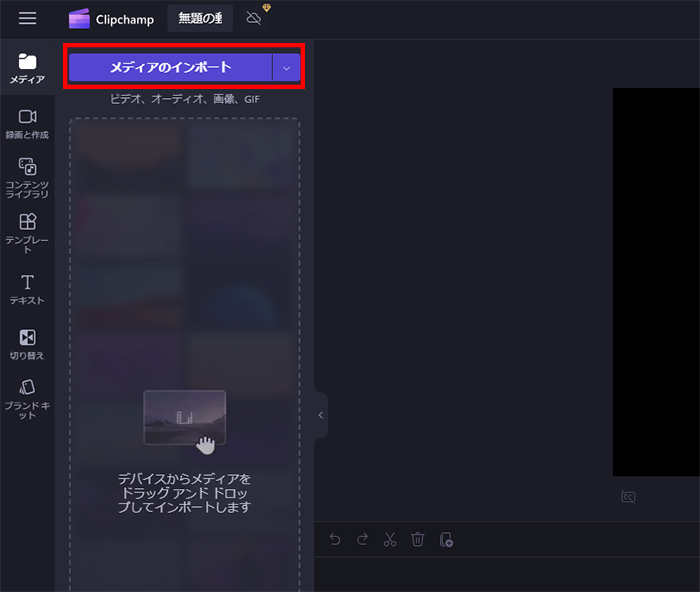
Task: Expand the import media dropdown arrow
Action: pyautogui.click(x=286, y=68)
